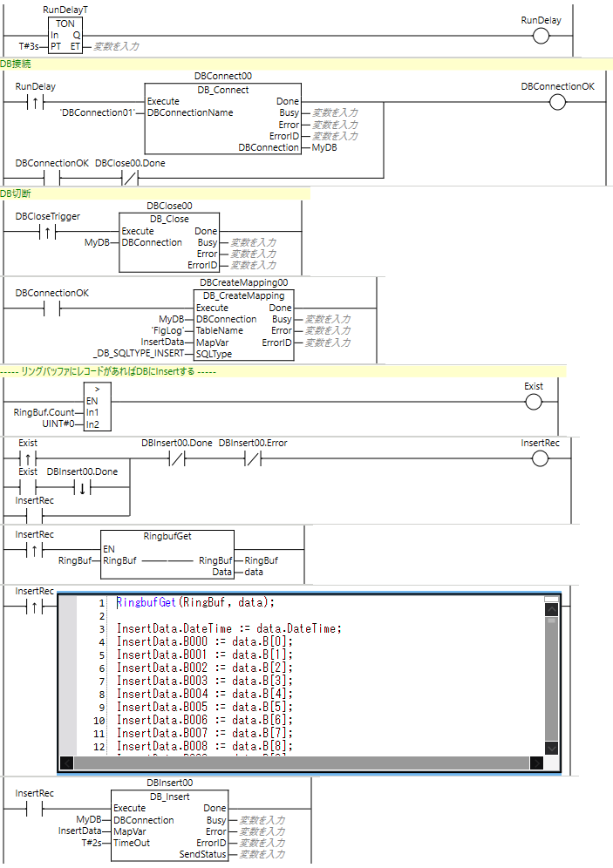
Task: Click the InsertRec output coil
Action: (x=540, y=459)
